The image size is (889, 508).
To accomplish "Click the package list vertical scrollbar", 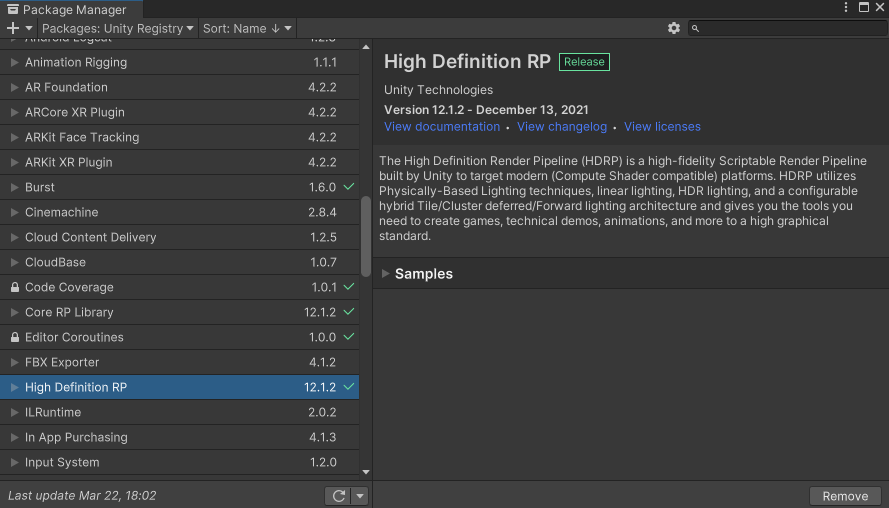I will tap(366, 230).
